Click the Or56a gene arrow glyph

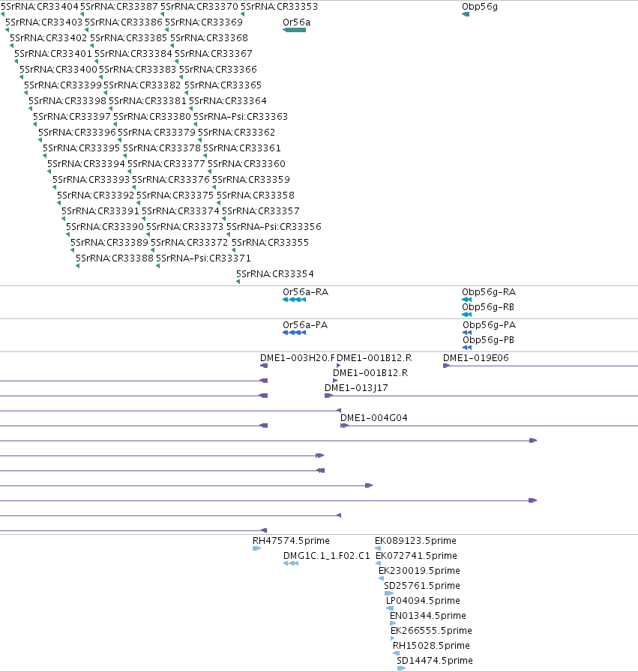294,30
